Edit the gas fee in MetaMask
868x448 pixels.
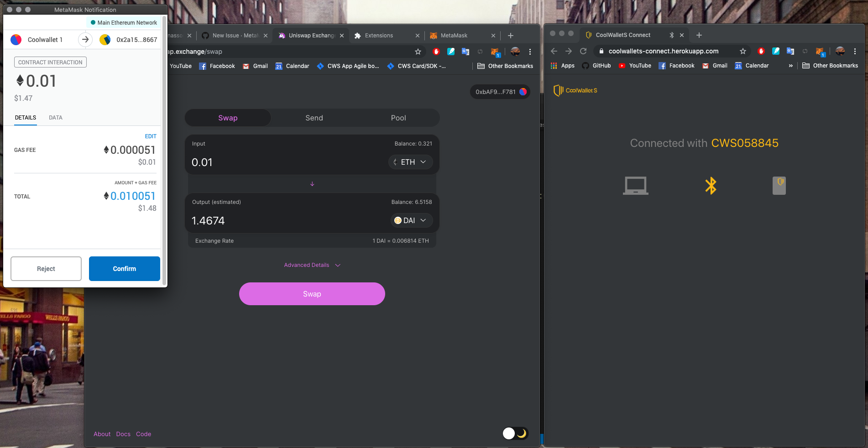[x=151, y=136]
